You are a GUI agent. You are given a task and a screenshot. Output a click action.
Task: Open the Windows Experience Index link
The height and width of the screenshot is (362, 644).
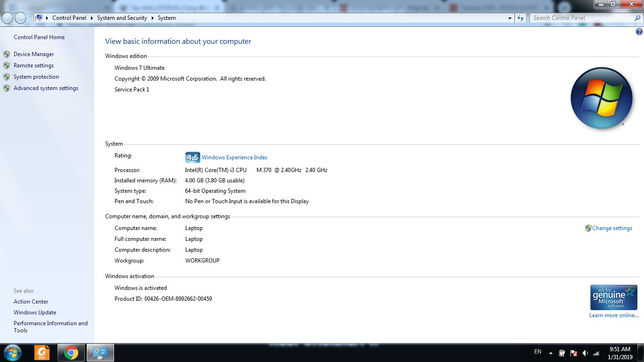pos(234,157)
